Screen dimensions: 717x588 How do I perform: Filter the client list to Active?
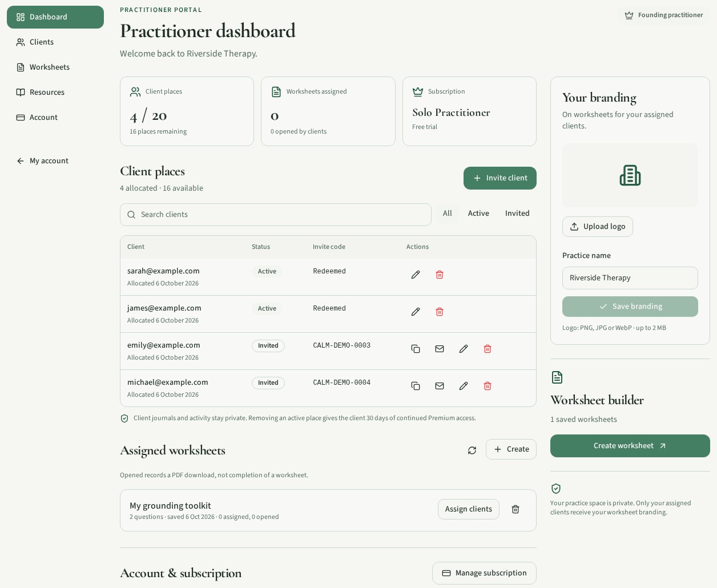click(x=478, y=214)
